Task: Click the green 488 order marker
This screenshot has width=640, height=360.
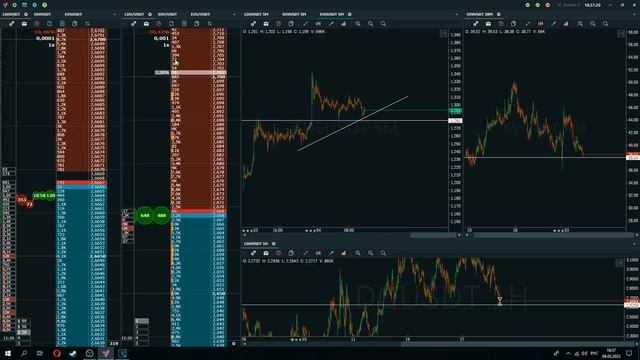Action: (162, 216)
